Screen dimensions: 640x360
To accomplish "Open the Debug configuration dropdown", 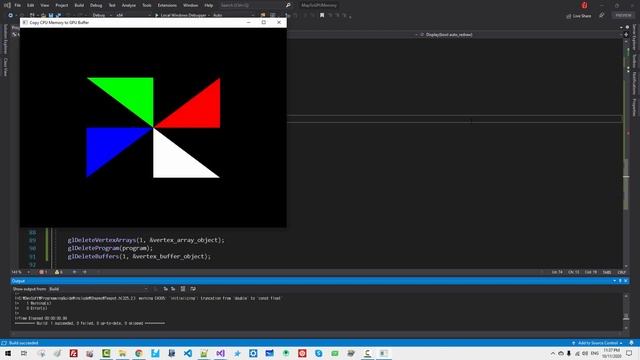I will 101,15.
